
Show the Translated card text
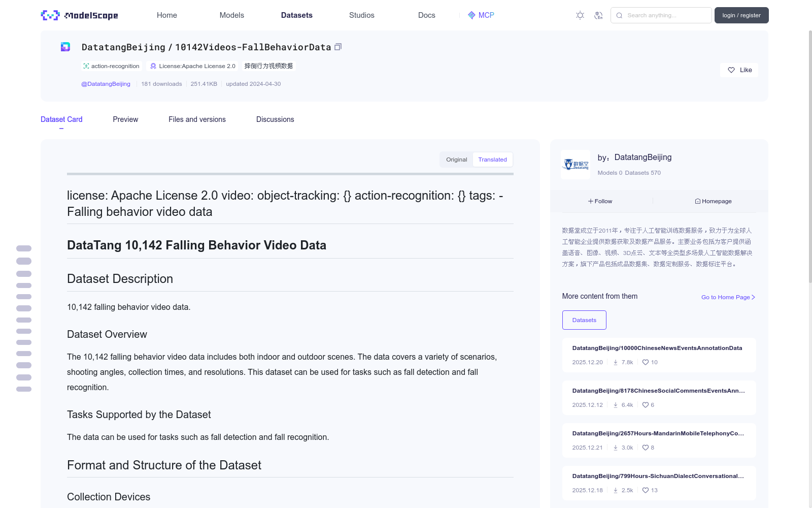tap(492, 160)
